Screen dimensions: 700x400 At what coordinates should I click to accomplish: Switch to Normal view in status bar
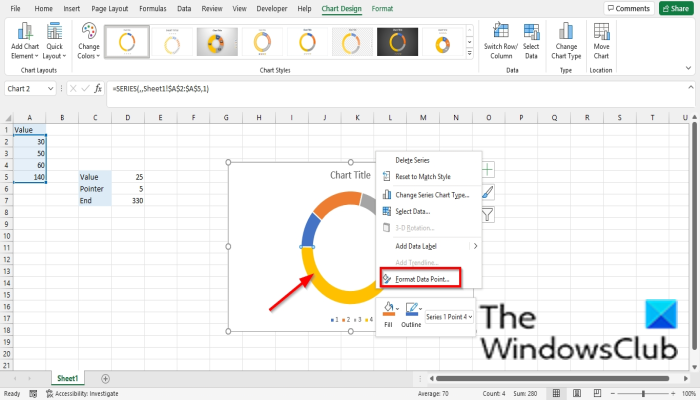coord(556,393)
